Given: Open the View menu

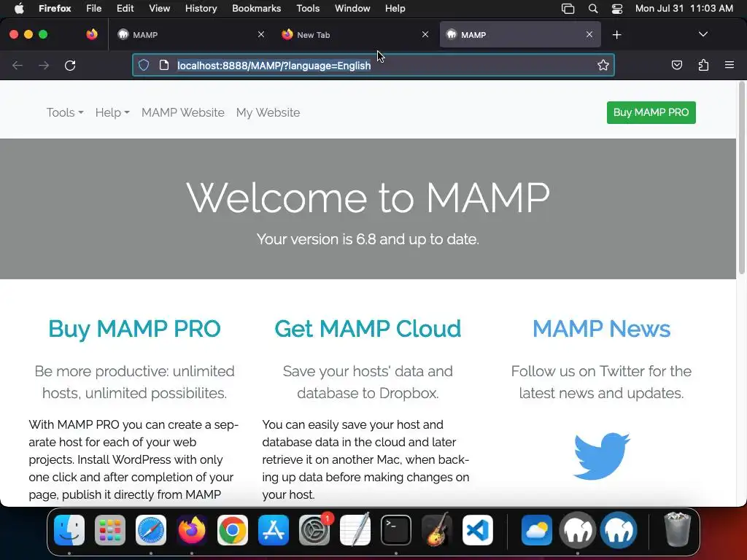Looking at the screenshot, I should (x=159, y=9).
